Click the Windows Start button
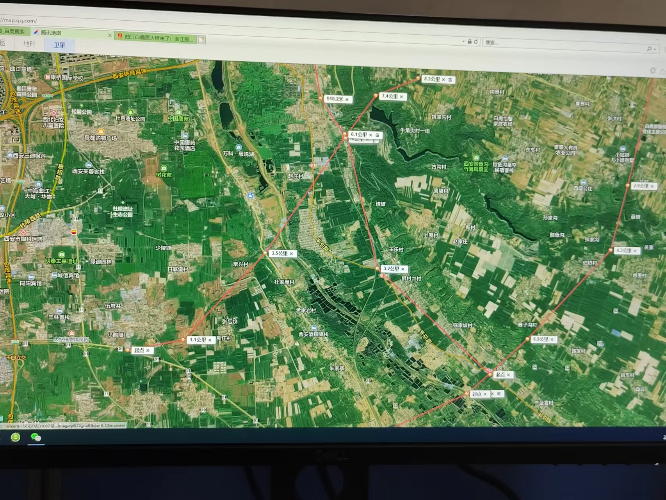Viewport: 666px width, 500px height. click(16, 437)
